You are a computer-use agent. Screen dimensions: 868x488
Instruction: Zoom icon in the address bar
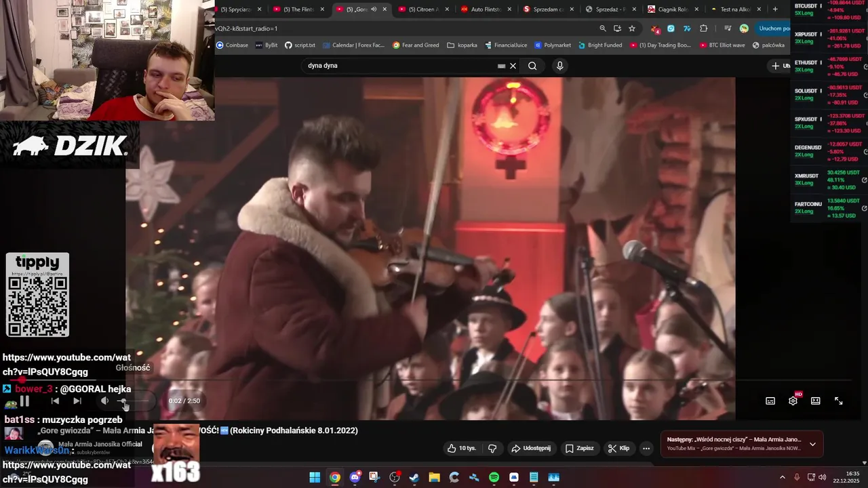pyautogui.click(x=602, y=28)
